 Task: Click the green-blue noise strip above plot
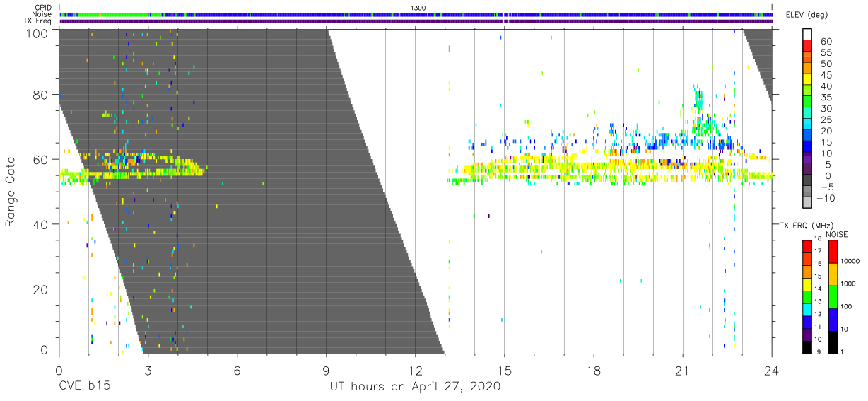coord(416,14)
